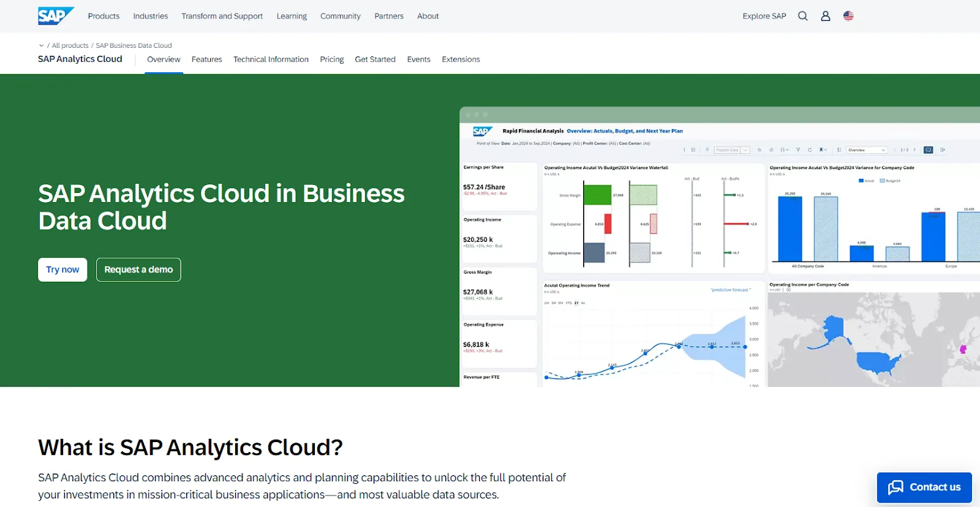Open the Learning menu
Screen dimensions: 980x507
click(292, 16)
